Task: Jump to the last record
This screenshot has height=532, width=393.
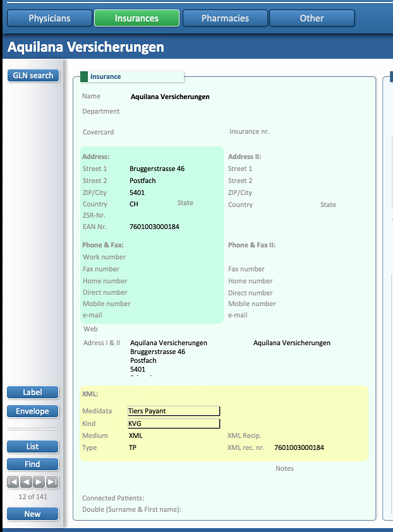Action: (x=52, y=482)
